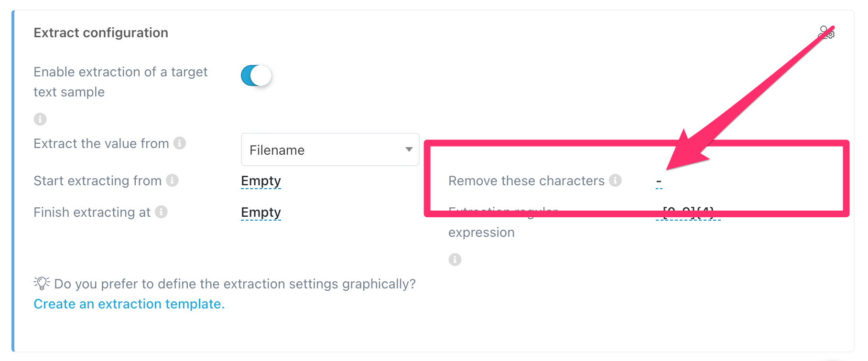Image resolution: width=868 pixels, height=361 pixels.
Task: Click the user settings icon in top-right corner
Action: click(826, 33)
